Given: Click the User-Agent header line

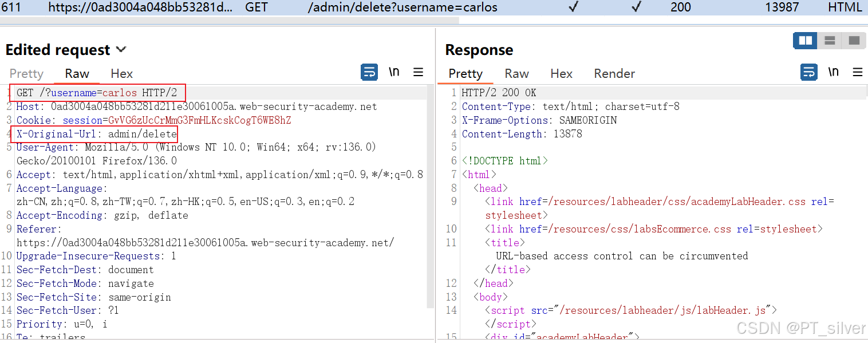Looking at the screenshot, I should [196, 153].
